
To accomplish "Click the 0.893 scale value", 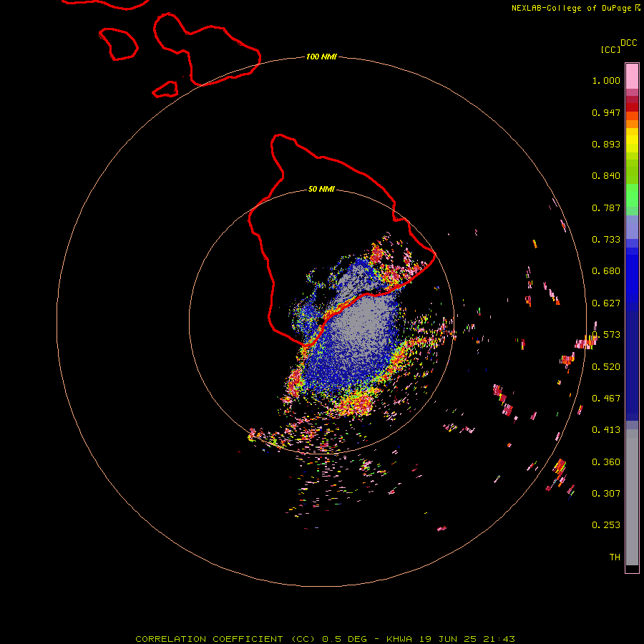I will (x=606, y=144).
